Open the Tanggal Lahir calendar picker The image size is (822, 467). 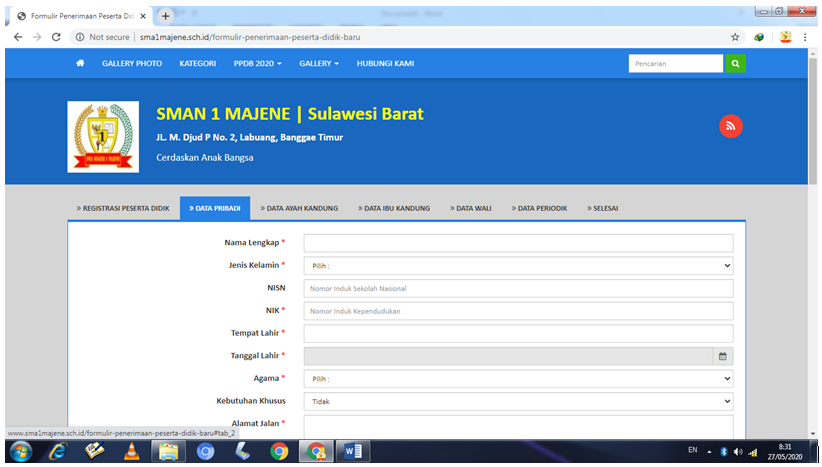tap(722, 355)
